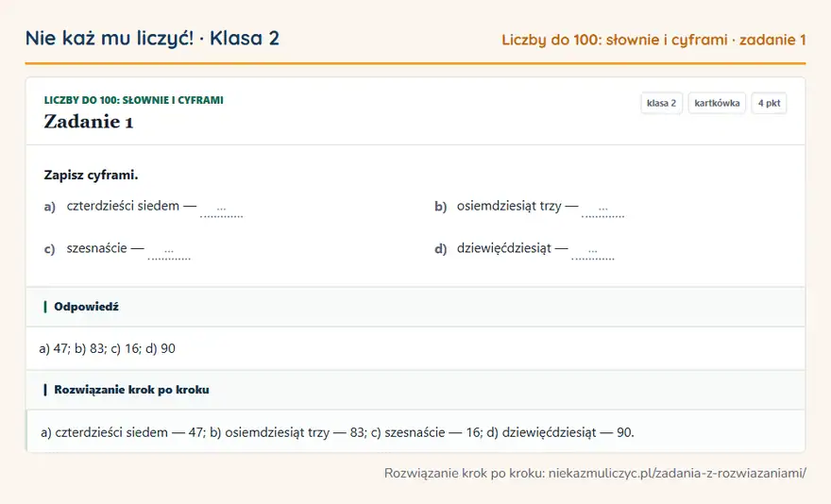Click the 'b)' item marker
Image resolution: width=831 pixels, height=504 pixels.
(441, 207)
